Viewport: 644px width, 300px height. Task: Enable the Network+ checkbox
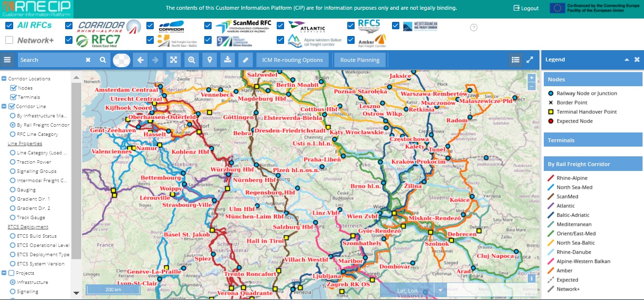pos(9,40)
